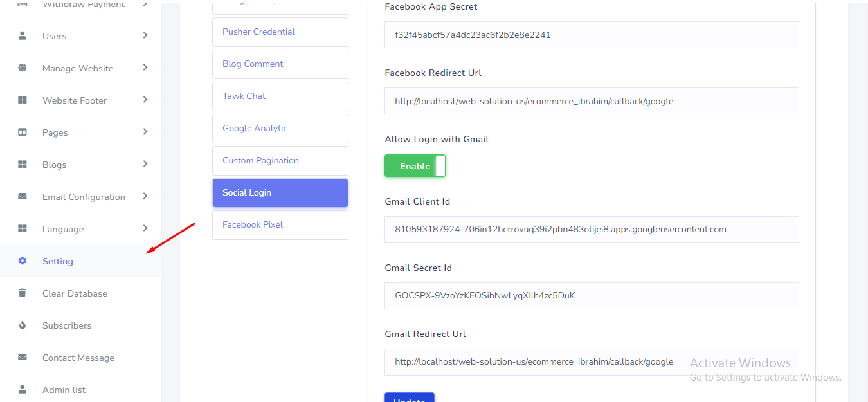The image size is (868, 402).
Task: Click the Email Configuration envelope icon
Action: [23, 197]
